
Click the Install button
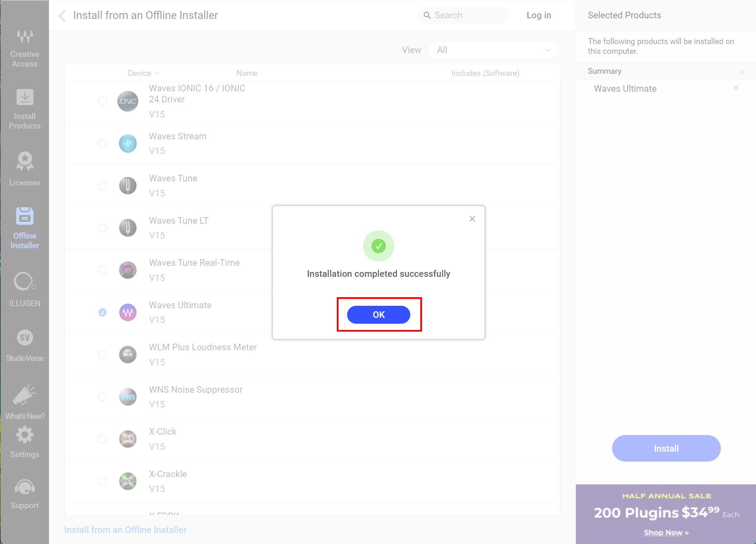[x=666, y=448]
